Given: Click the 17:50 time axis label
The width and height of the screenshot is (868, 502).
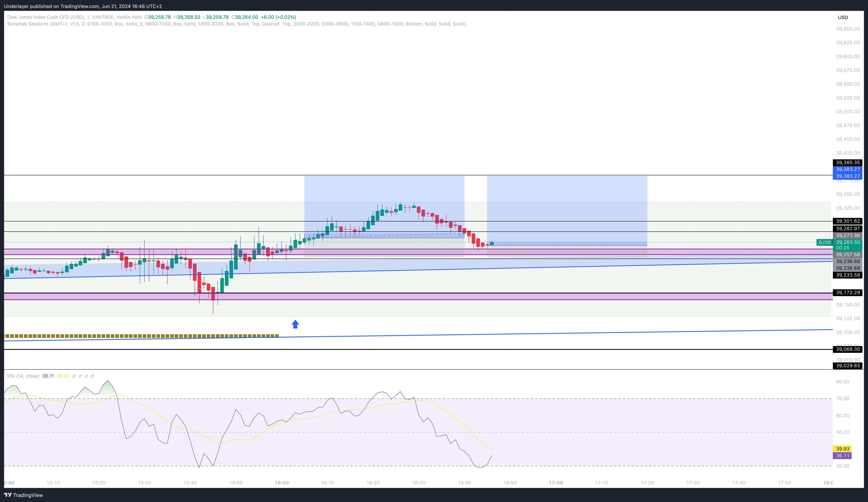Looking at the screenshot, I should pyautogui.click(x=784, y=483).
